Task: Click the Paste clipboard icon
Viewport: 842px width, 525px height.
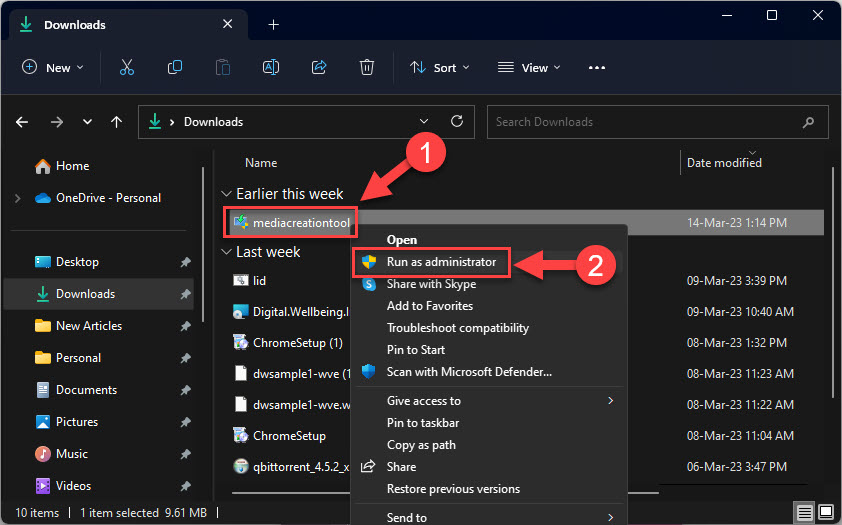Action: click(223, 68)
